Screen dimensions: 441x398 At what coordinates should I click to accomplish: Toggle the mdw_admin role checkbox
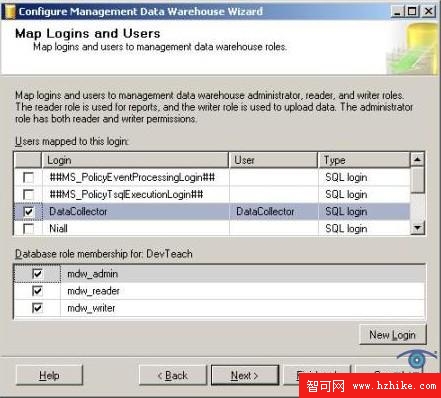(37, 274)
